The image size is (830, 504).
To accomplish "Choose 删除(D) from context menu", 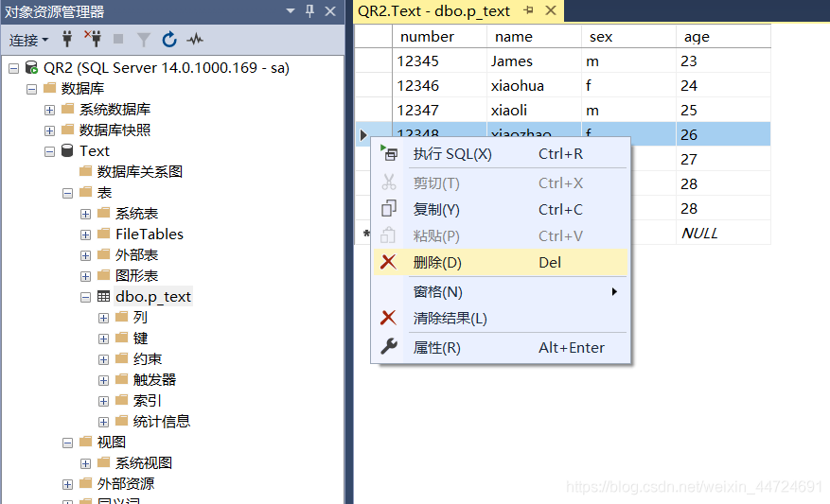I will click(501, 262).
